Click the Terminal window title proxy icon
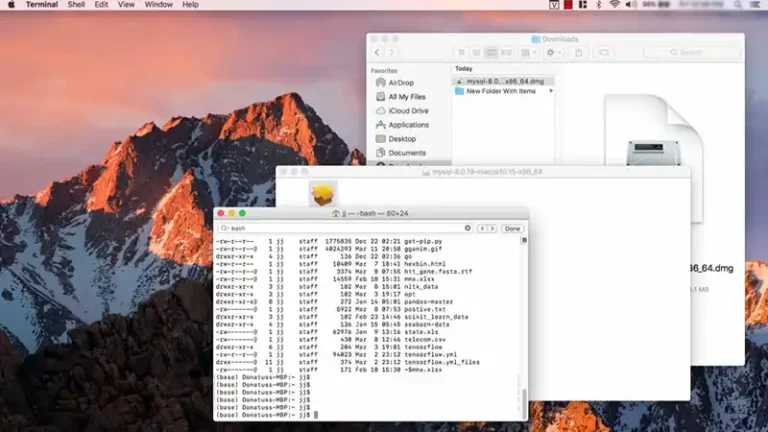768x432 pixels. [336, 214]
